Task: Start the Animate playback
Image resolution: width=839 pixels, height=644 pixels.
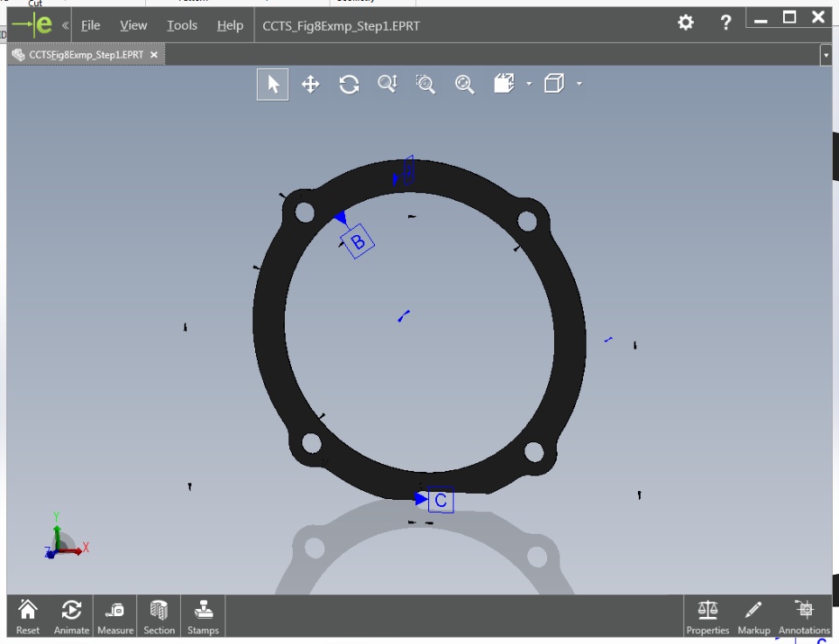Action: [71, 616]
